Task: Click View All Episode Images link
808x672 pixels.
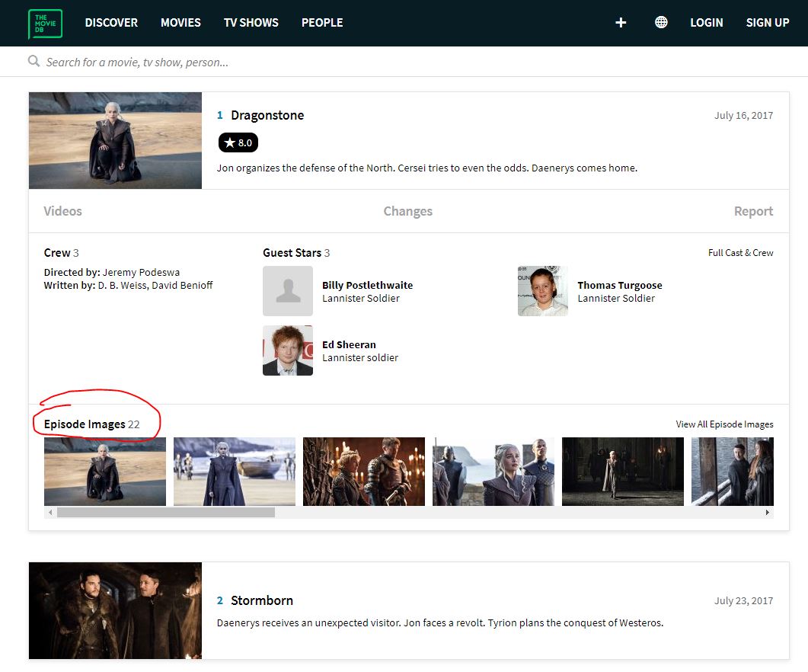Action: pos(724,424)
